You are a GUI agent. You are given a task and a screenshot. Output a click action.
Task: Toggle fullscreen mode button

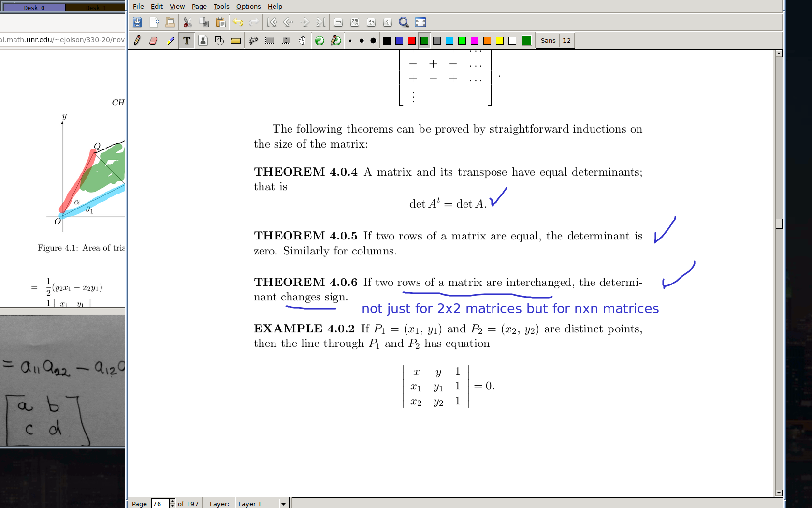coord(420,22)
